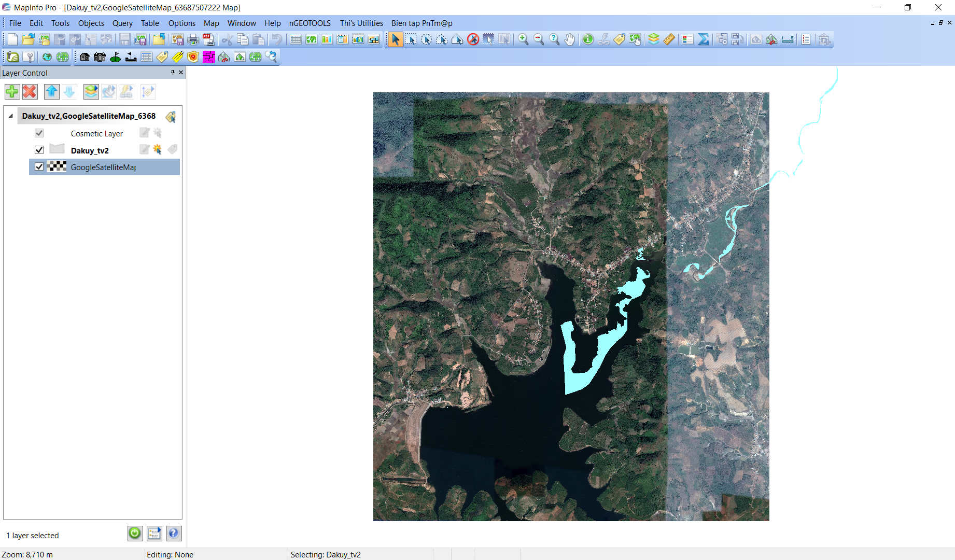This screenshot has height=560, width=955.
Task: Create a new table with the New icon
Action: click(x=12, y=39)
